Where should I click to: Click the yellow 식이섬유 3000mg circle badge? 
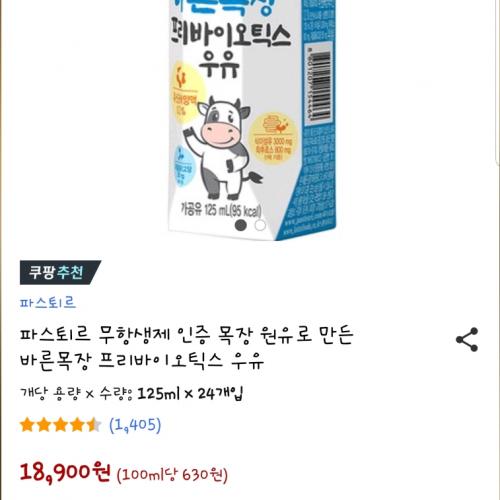tap(273, 138)
